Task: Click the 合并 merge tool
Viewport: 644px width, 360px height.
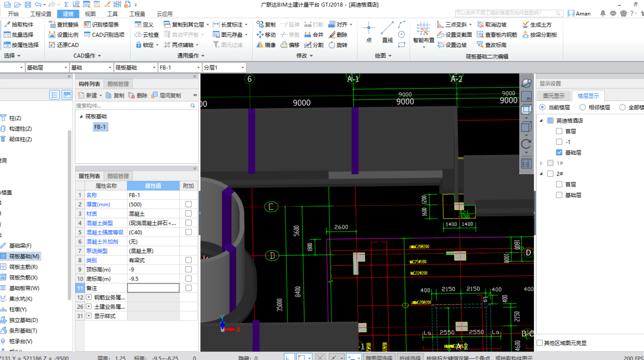Action: point(314,35)
